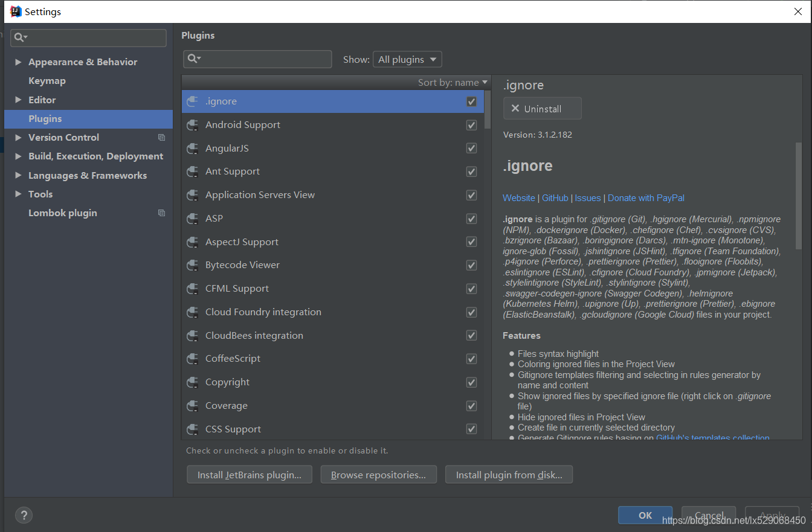Click the search magnifier in the plugins panel
The image size is (812, 532).
(x=193, y=59)
